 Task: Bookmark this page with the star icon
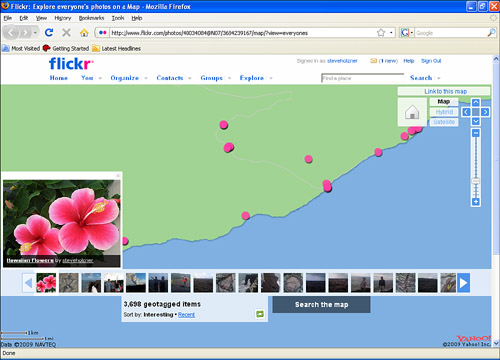pyautogui.click(x=381, y=33)
